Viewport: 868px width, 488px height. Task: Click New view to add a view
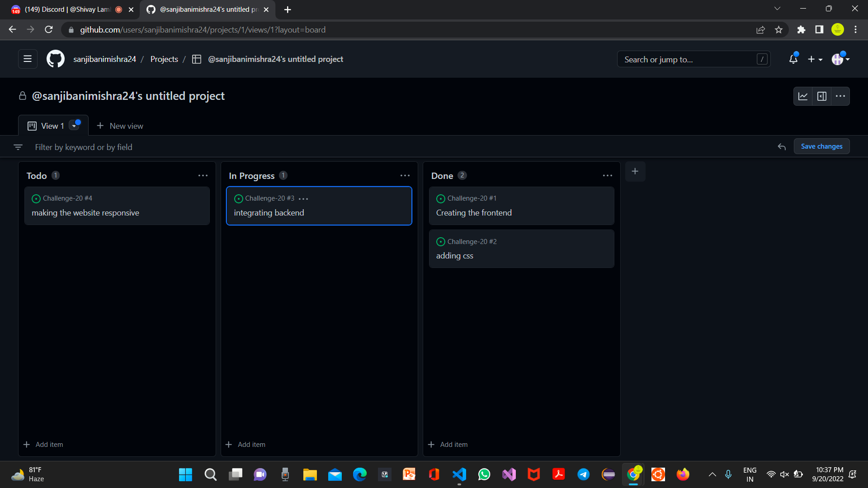(x=119, y=126)
